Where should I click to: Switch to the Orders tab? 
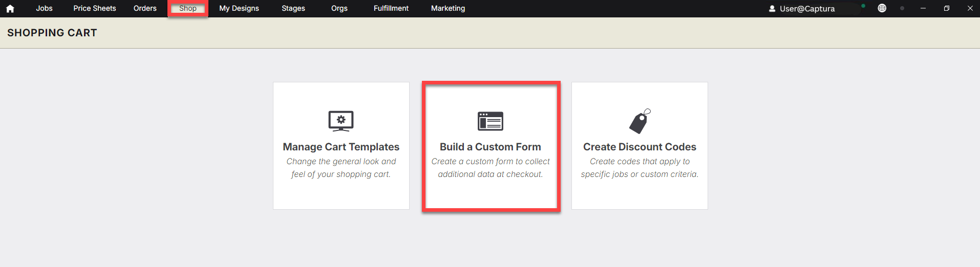point(145,8)
